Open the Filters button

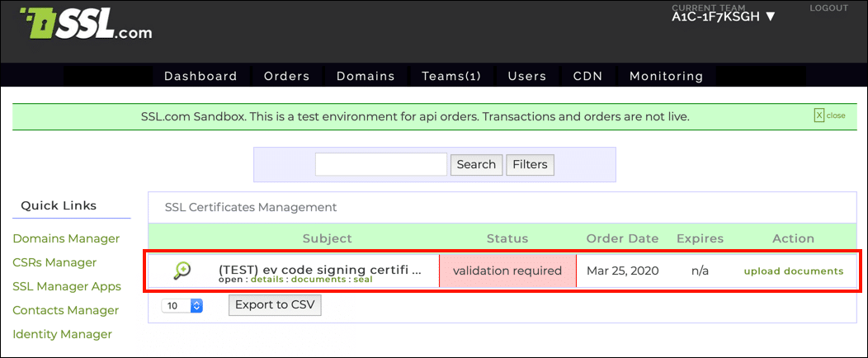530,164
